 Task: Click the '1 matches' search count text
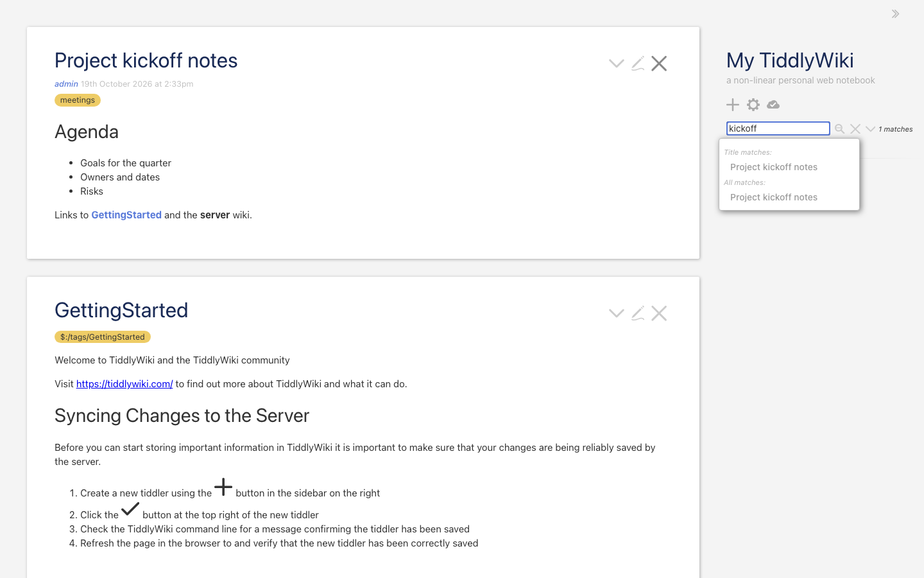tap(896, 129)
